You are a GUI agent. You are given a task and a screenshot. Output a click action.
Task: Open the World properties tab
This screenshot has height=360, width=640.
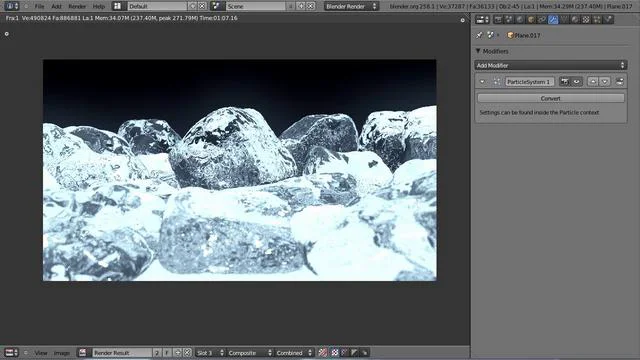coord(520,19)
